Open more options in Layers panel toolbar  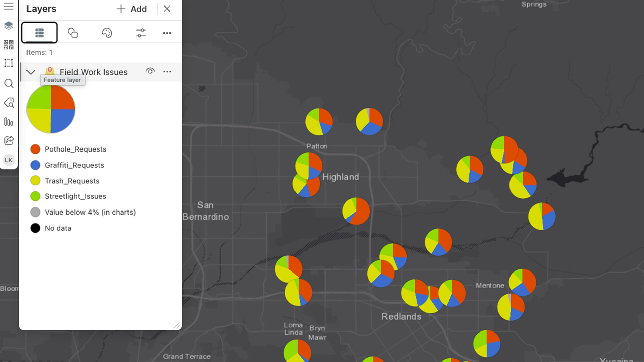click(167, 33)
